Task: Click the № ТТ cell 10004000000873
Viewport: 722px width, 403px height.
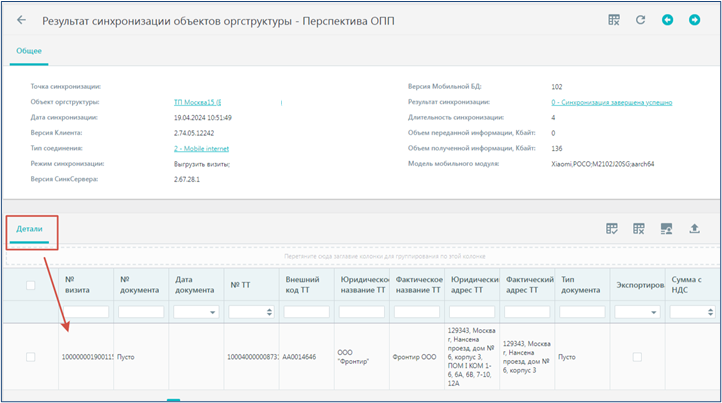Action: [253, 357]
